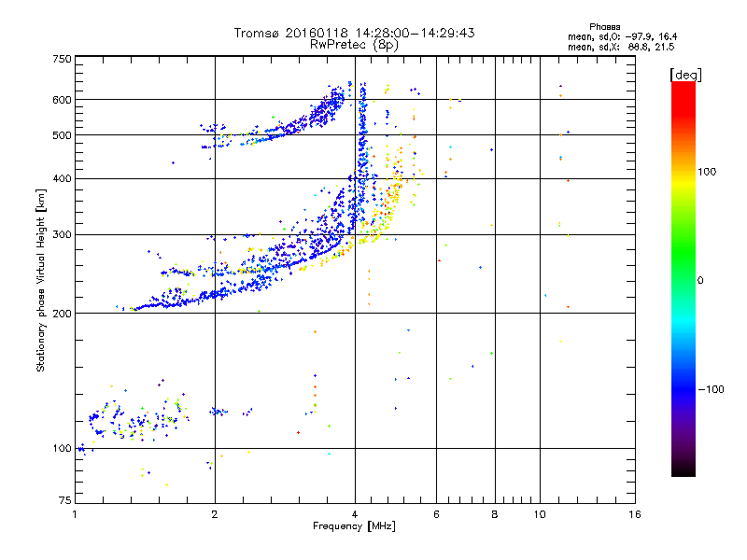Click the rainbow phase colorbar
Viewport: 747px width, 560px height.
point(684,279)
